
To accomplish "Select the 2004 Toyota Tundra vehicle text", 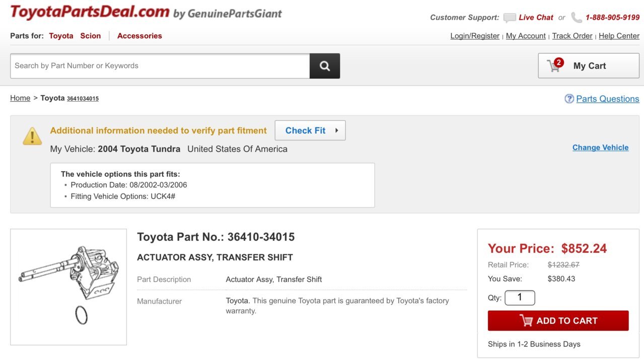I will (x=139, y=149).
